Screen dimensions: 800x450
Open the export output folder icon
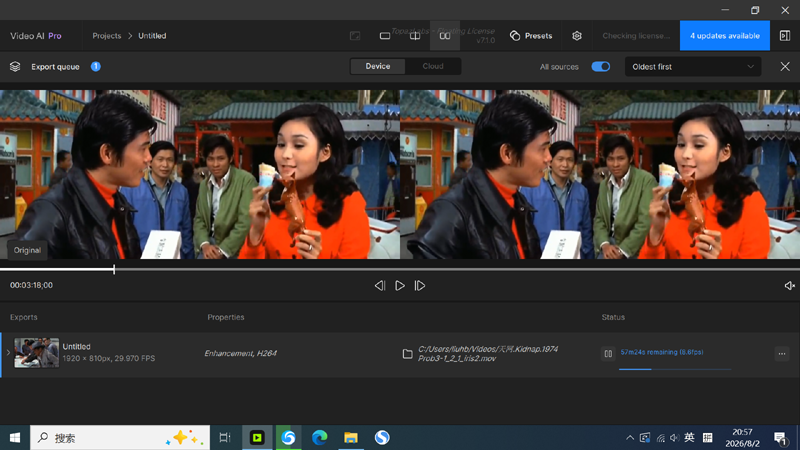[407, 354]
